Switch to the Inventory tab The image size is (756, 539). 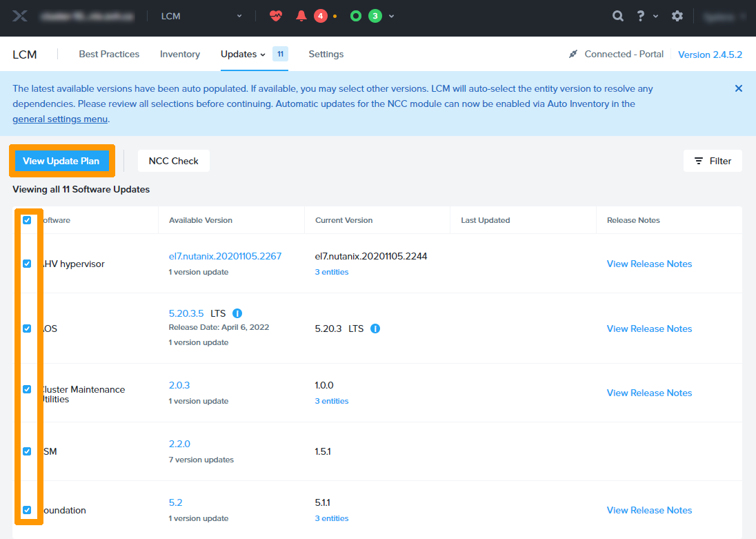pyautogui.click(x=180, y=54)
